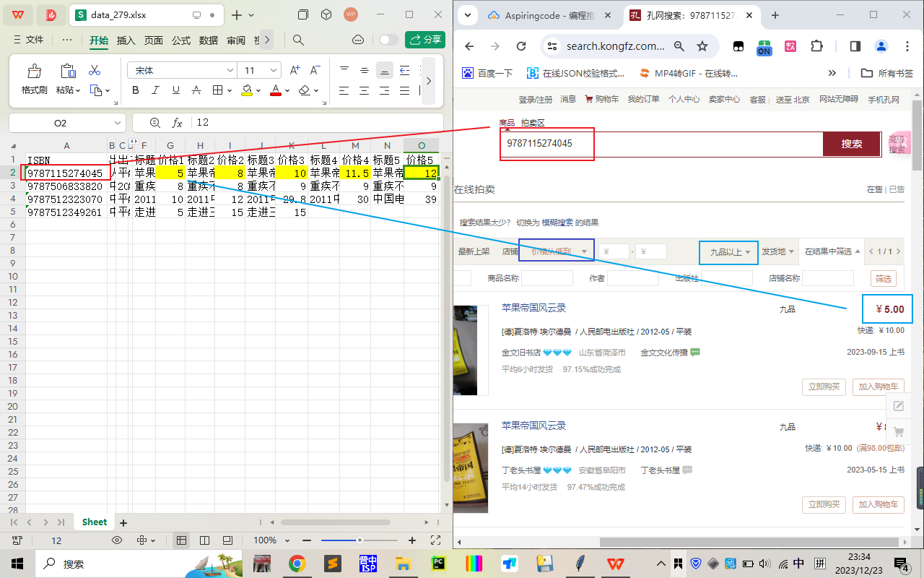
Task: Open the Windows Start menu
Action: click(x=17, y=564)
